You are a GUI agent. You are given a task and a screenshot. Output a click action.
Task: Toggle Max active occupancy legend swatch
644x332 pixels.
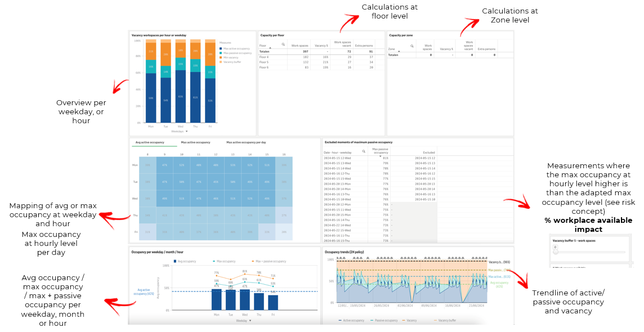pyautogui.click(x=221, y=48)
